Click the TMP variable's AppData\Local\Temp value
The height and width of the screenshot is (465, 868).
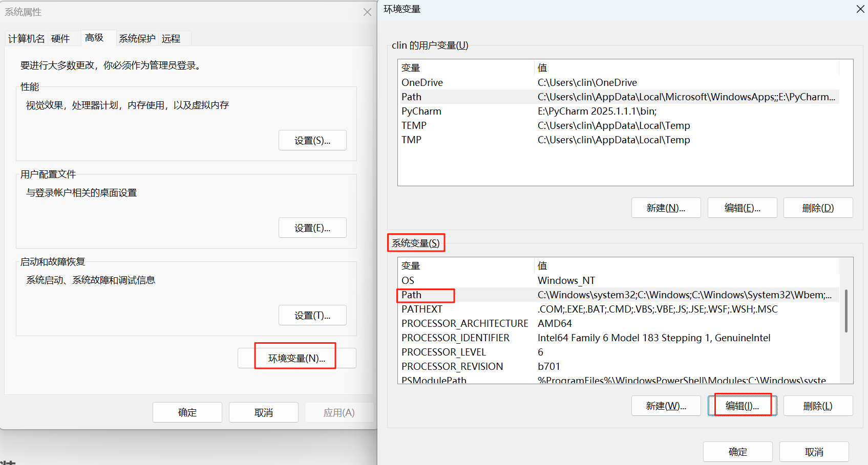tap(614, 140)
